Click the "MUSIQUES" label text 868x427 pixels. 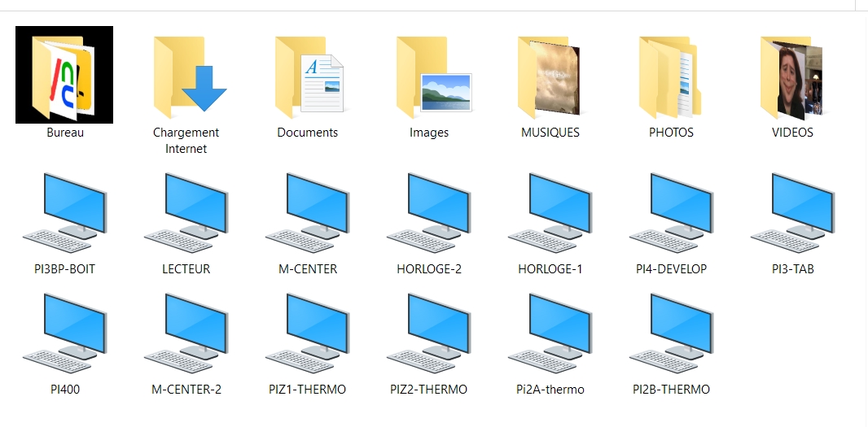(x=550, y=133)
